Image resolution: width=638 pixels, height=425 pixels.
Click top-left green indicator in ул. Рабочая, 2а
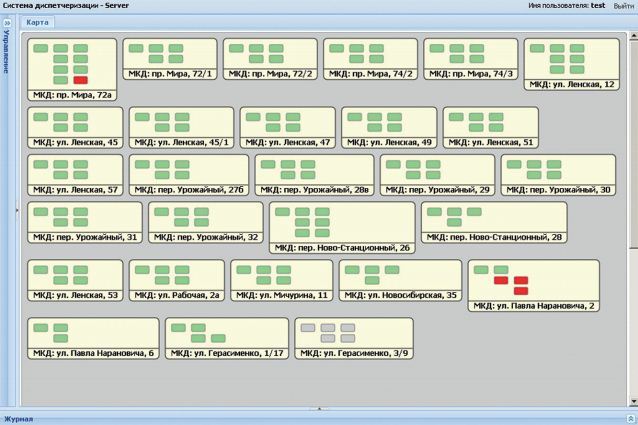[143, 270]
